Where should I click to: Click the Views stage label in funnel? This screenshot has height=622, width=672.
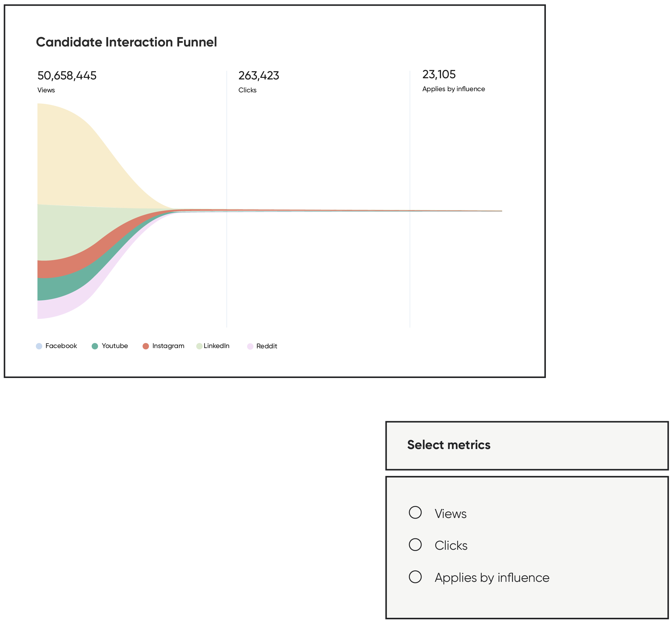46,90
